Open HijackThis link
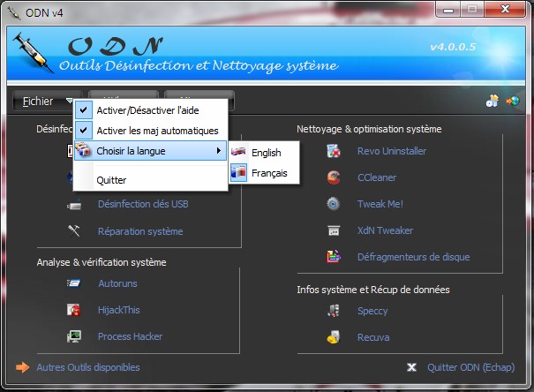Image resolution: width=534 pixels, height=392 pixels. pyautogui.click(x=119, y=310)
